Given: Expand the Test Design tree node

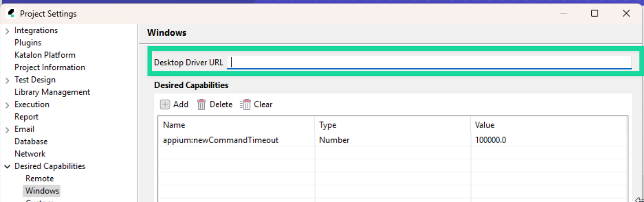Looking at the screenshot, I should 7,80.
